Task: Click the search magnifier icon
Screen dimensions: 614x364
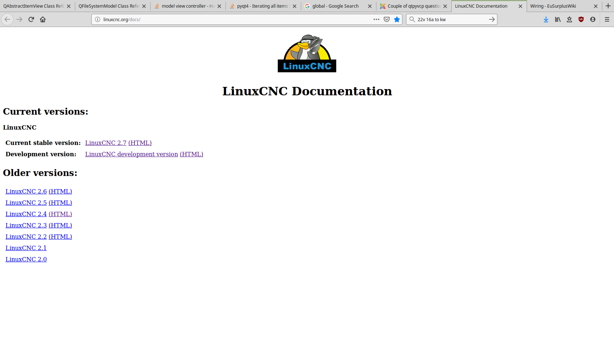Action: [412, 19]
